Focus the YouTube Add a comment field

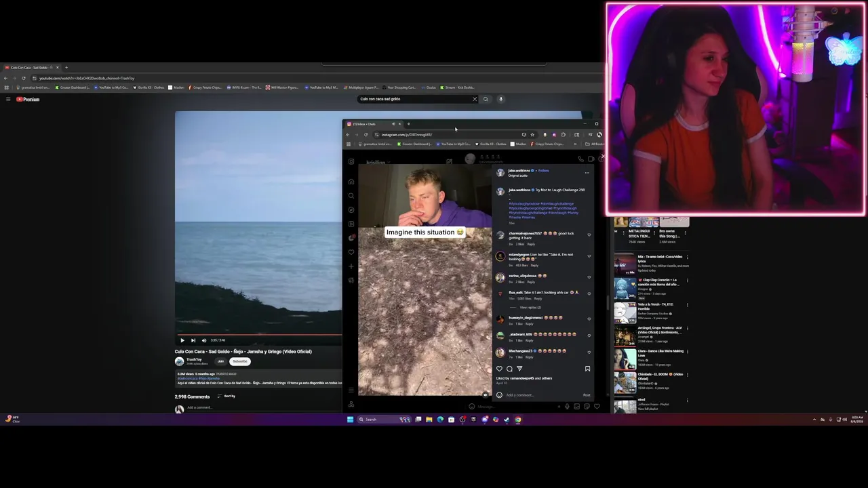pyautogui.click(x=264, y=407)
